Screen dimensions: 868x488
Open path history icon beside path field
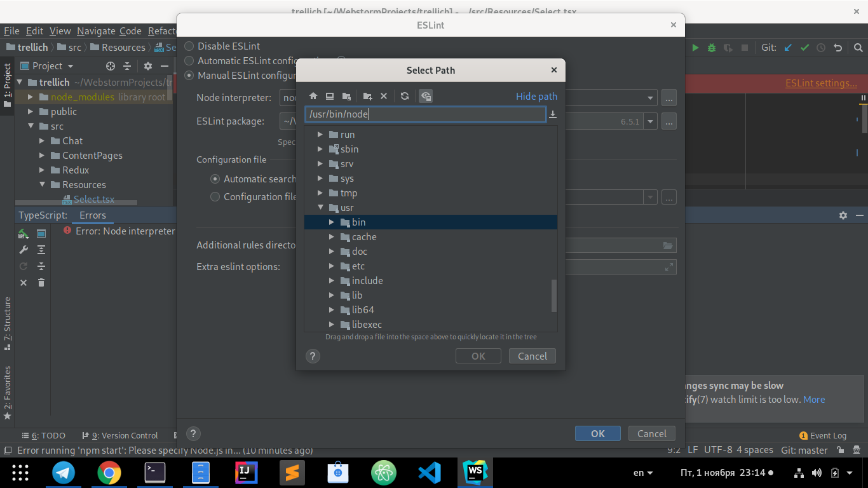[x=553, y=114]
